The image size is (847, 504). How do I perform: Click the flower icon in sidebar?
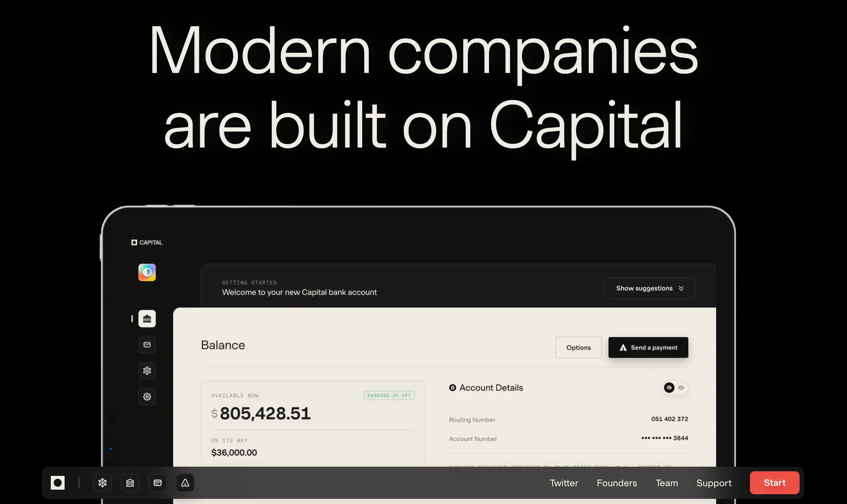click(x=147, y=371)
